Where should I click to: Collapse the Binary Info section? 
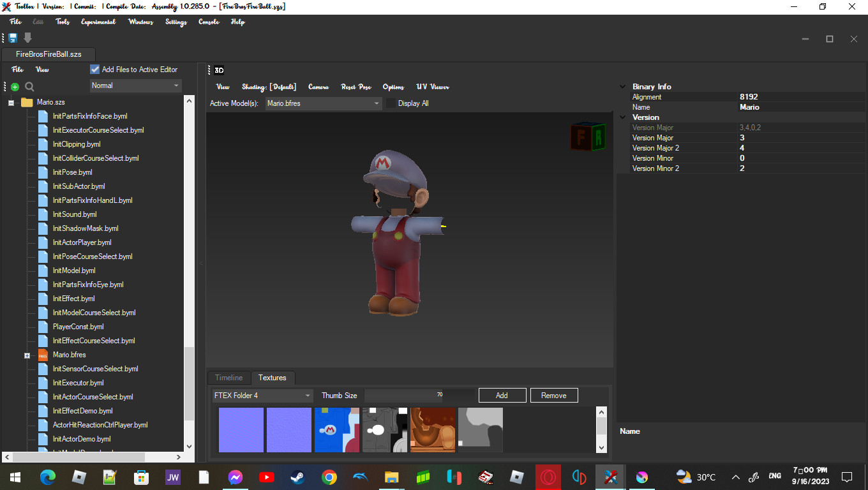coord(623,87)
